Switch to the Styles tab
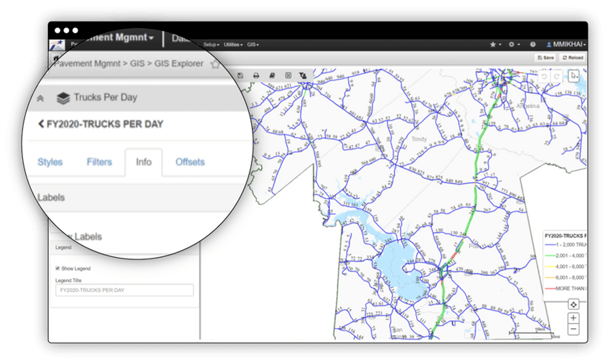This screenshot has width=609, height=364. [50, 162]
